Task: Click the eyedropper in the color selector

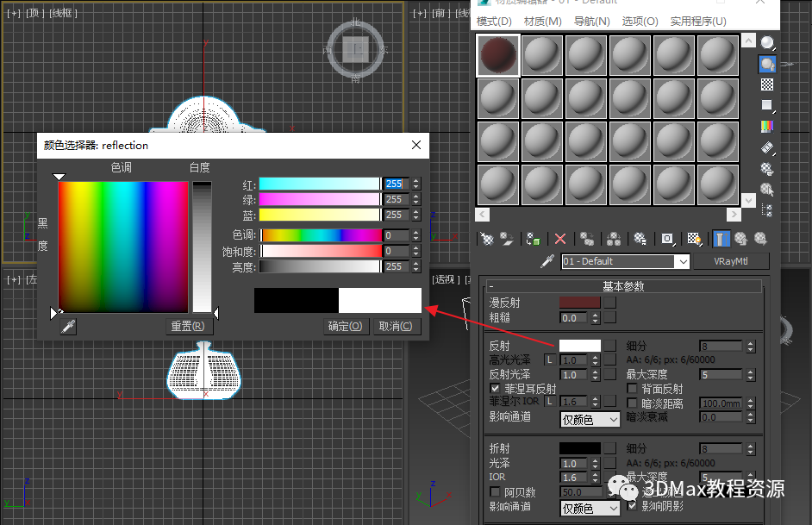Action: coord(67,326)
